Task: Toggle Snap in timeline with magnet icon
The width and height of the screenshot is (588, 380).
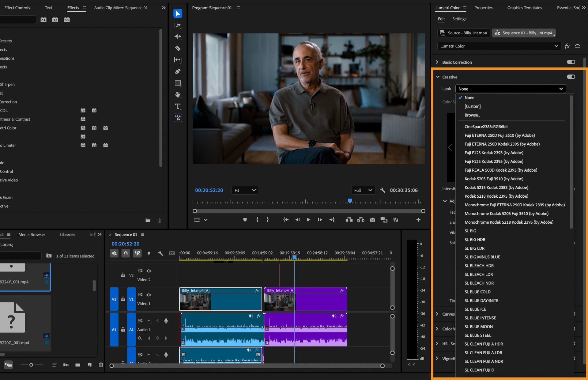Action: 126,253
